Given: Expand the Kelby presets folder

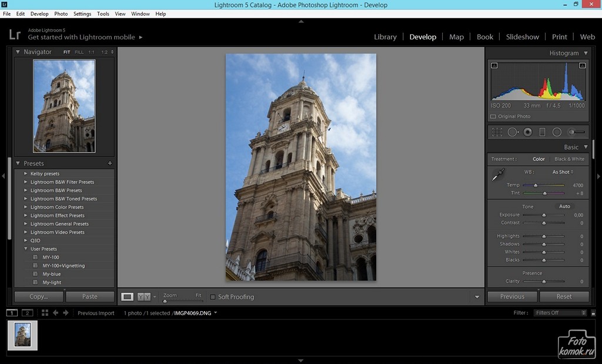Looking at the screenshot, I should [x=26, y=173].
